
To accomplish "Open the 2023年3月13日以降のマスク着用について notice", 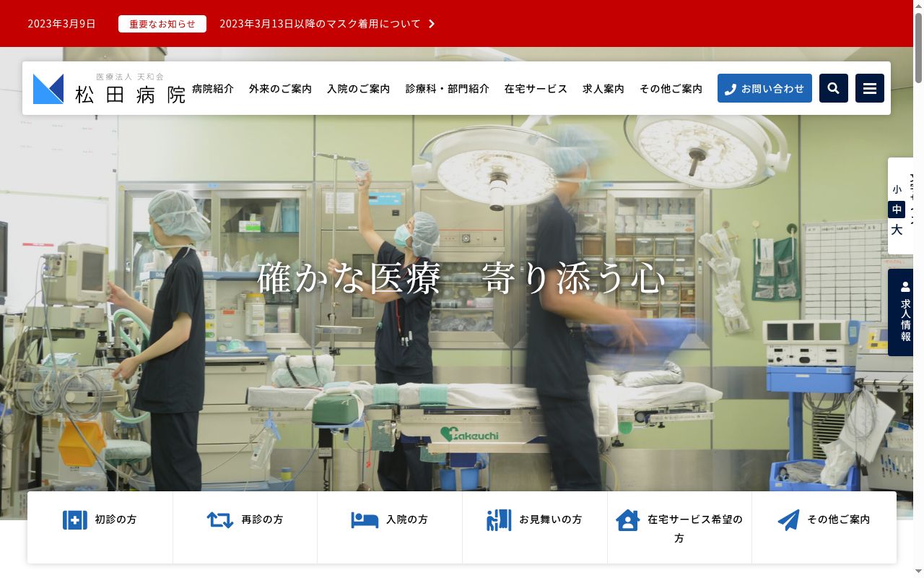I will 320,24.
